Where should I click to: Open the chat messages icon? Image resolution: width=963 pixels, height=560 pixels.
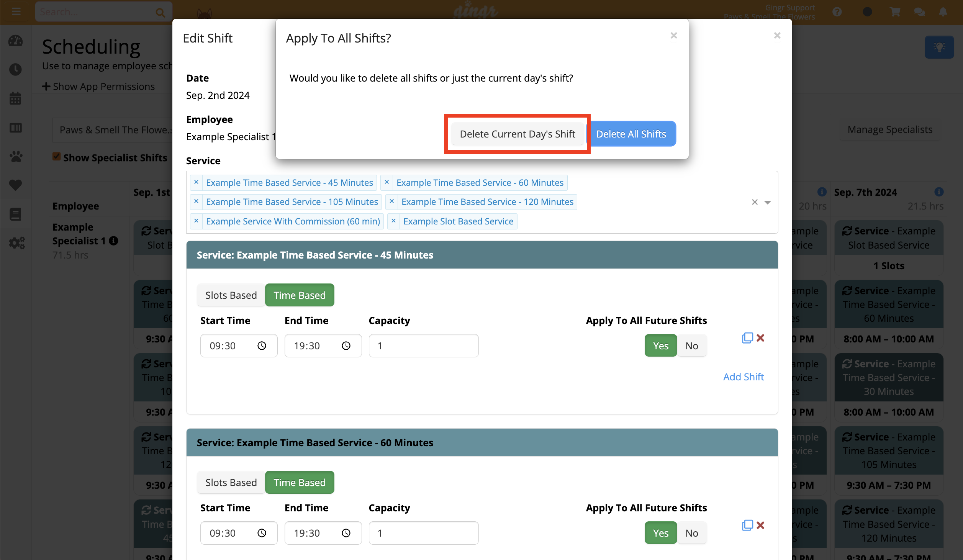919,12
